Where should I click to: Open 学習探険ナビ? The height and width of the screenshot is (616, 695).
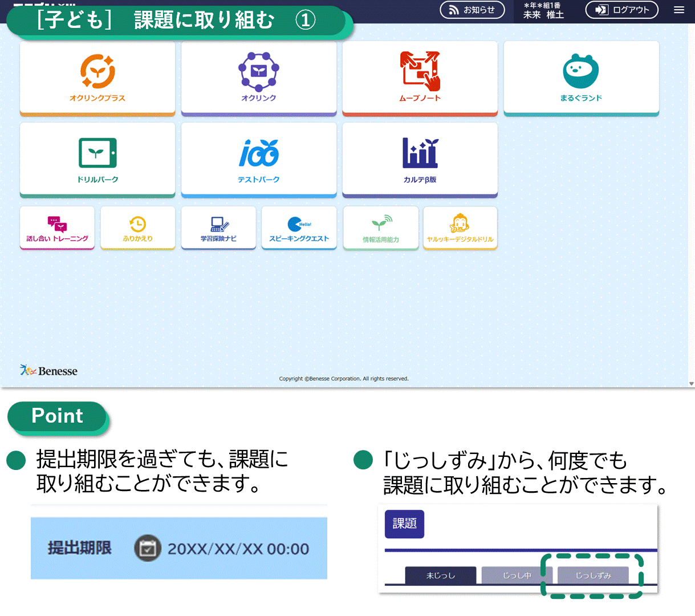coord(218,228)
